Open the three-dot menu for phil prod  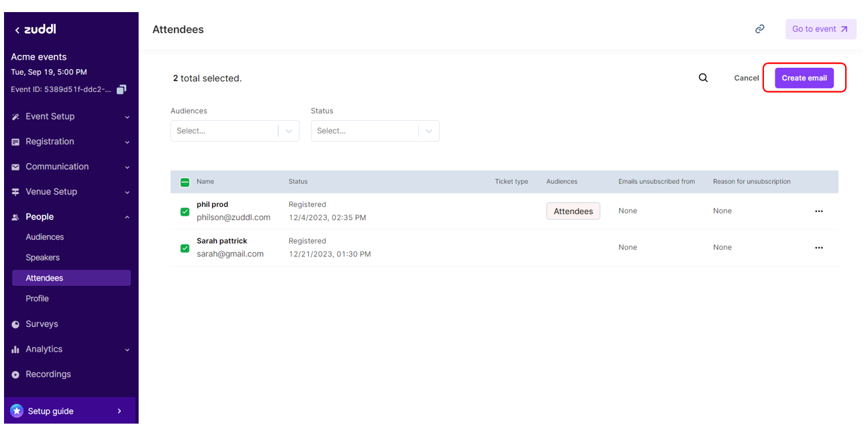pos(818,211)
